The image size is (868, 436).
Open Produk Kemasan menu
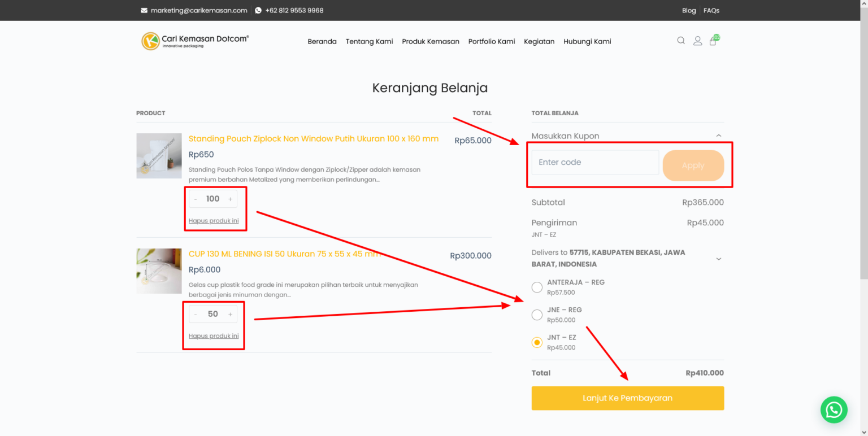[430, 41]
